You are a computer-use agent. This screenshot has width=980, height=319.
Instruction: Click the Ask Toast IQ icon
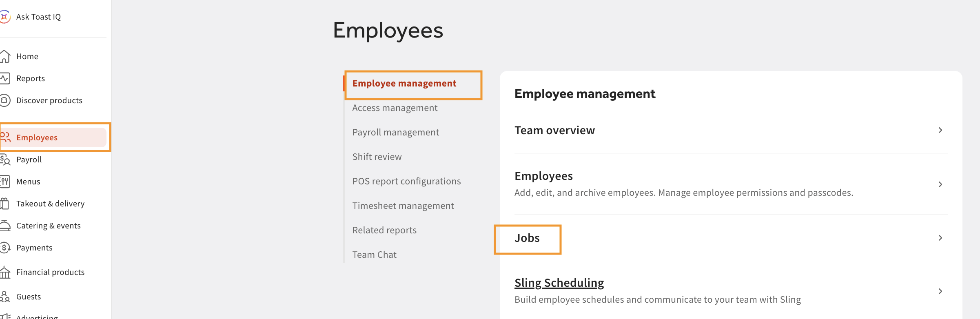click(x=4, y=17)
